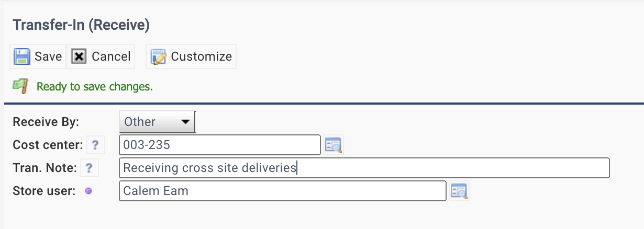Image resolution: width=644 pixels, height=229 pixels.
Task: Click the Save floppy disk icon
Action: pyautogui.click(x=22, y=56)
